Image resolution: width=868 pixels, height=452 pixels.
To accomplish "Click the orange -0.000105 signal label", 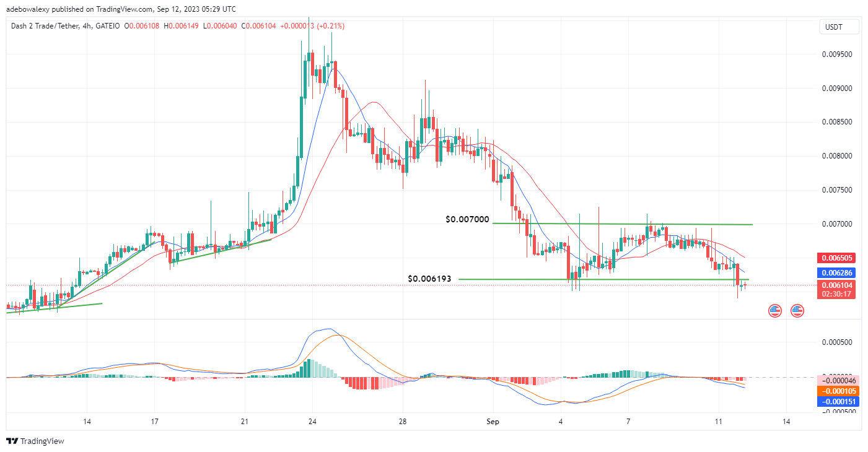I will (837, 391).
